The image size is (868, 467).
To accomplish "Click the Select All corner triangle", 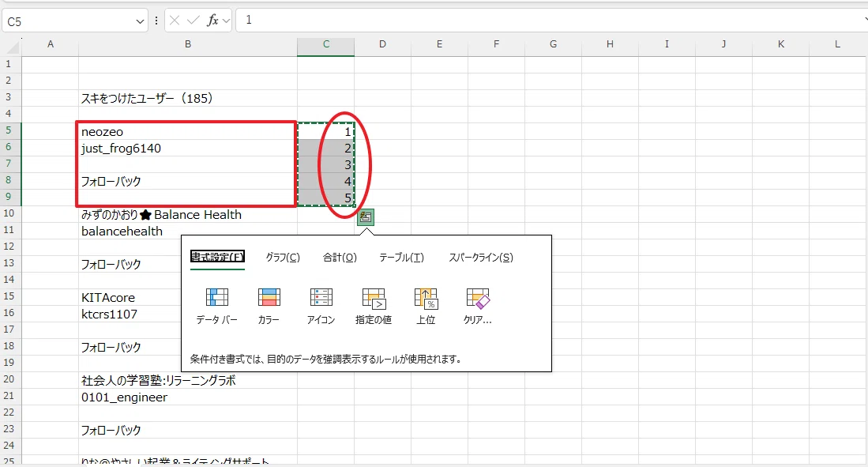I will point(12,47).
